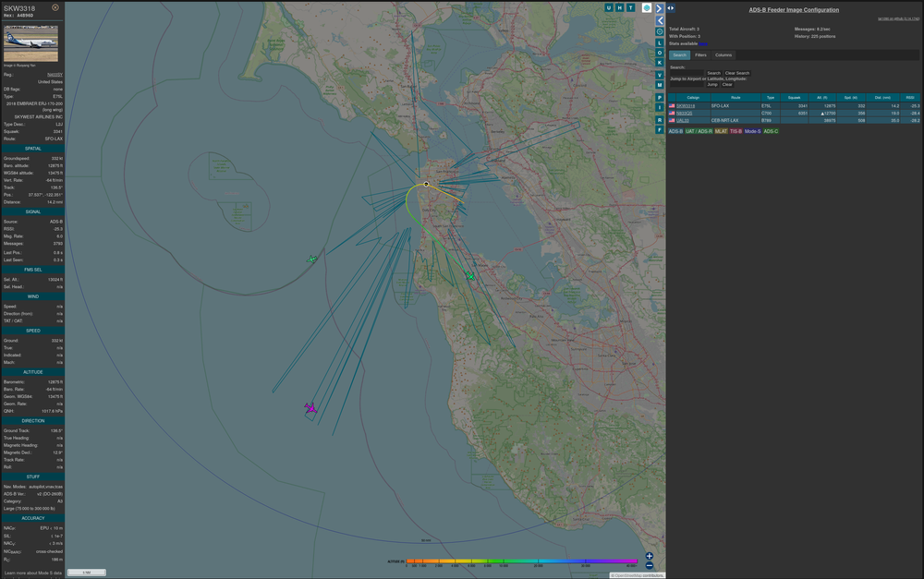Click the T button on map toolbar
The height and width of the screenshot is (579, 924).
coord(631,7)
